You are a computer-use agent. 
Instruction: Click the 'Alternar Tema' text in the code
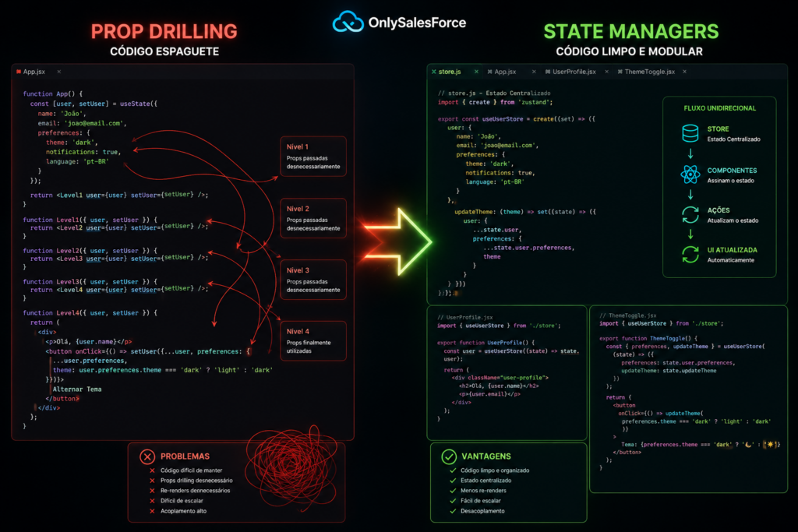(x=77, y=389)
